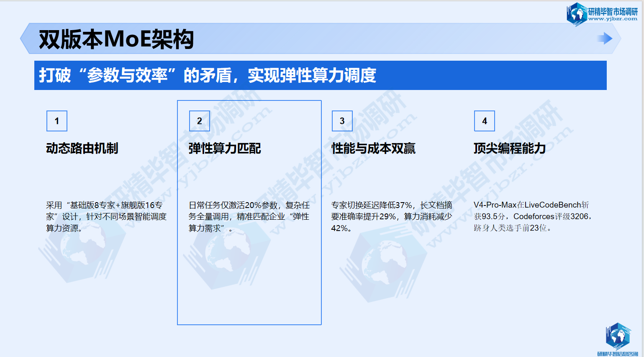Click the paragraph starting 采用“基础版8专家
The height and width of the screenshot is (357, 644).
(106, 216)
